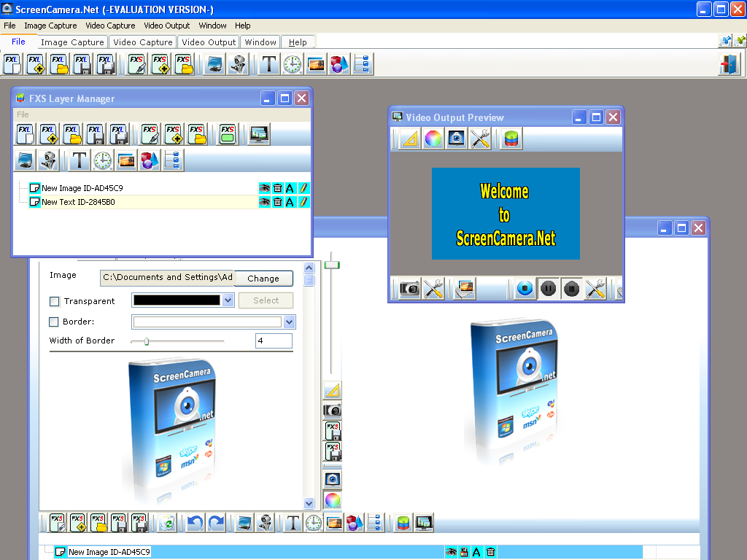Screen dimensions: 747x560
Task: Open the Video Capture menu
Action: [x=110, y=26]
